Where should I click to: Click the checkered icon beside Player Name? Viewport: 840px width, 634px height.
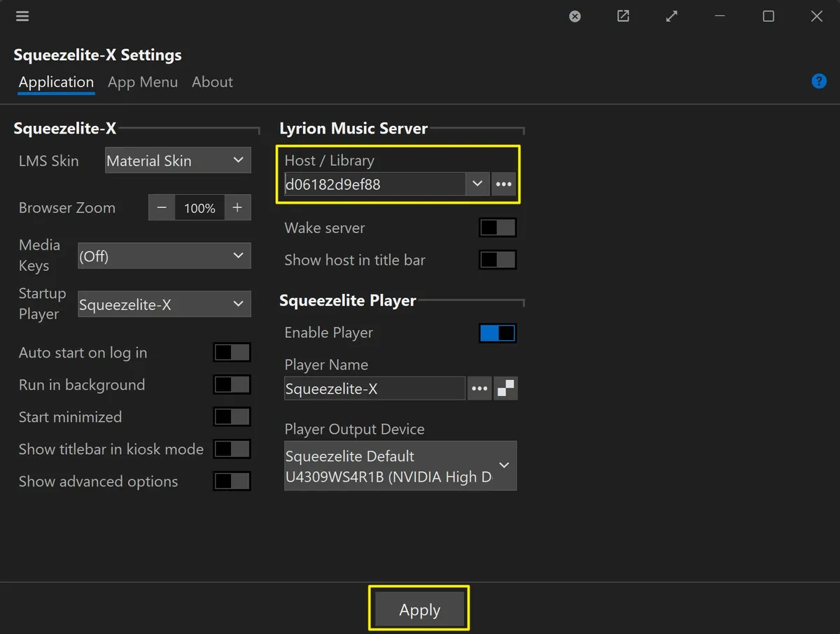[x=505, y=388]
